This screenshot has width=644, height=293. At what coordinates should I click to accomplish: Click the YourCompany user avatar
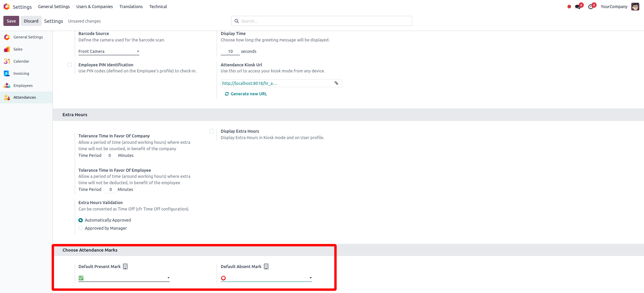635,7
